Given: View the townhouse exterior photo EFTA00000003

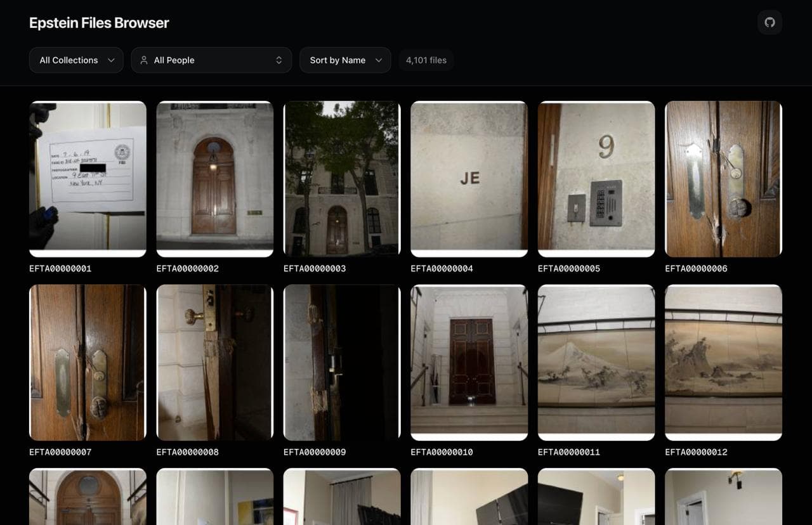Looking at the screenshot, I should tap(342, 178).
